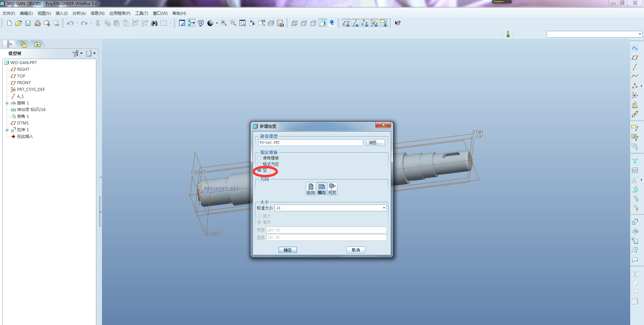Select DTM1 in the model tree
This screenshot has width=644, height=325.
[x=23, y=123]
